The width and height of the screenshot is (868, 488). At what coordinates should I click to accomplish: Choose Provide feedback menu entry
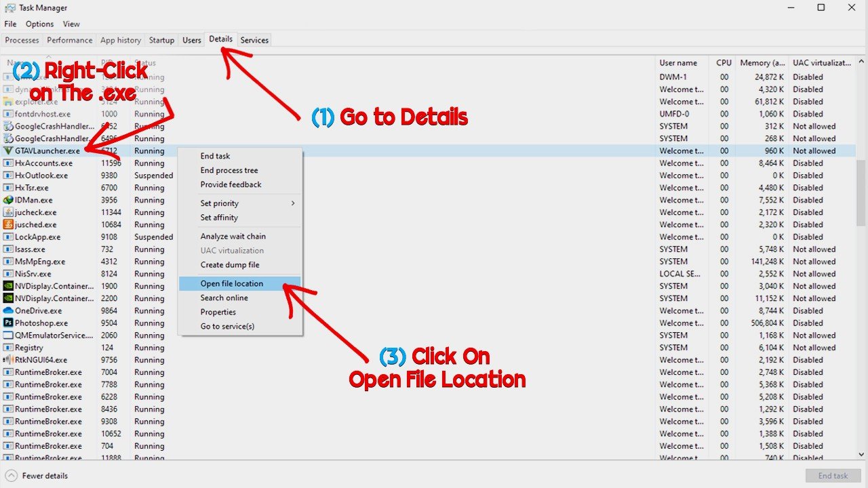pyautogui.click(x=240, y=184)
